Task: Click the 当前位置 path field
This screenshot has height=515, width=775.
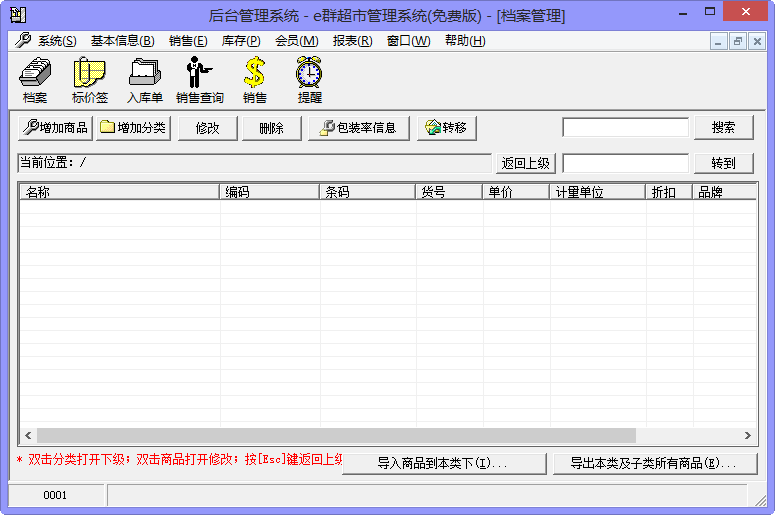Action: click(255, 163)
